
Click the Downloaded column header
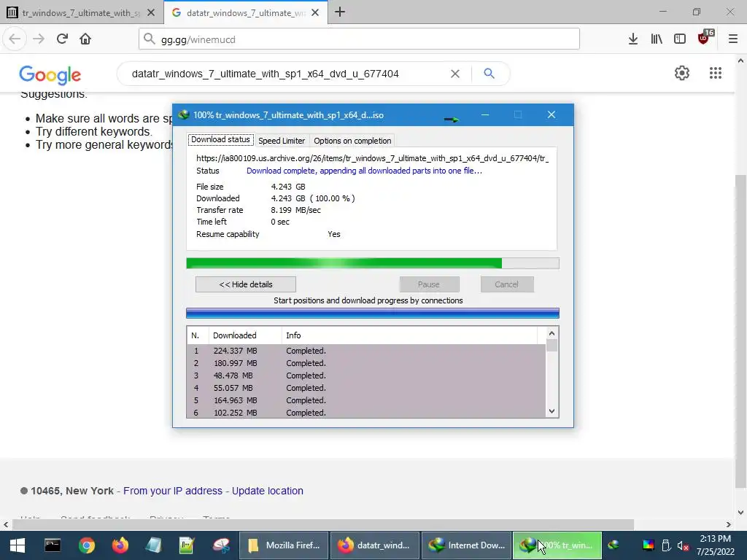pyautogui.click(x=245, y=335)
